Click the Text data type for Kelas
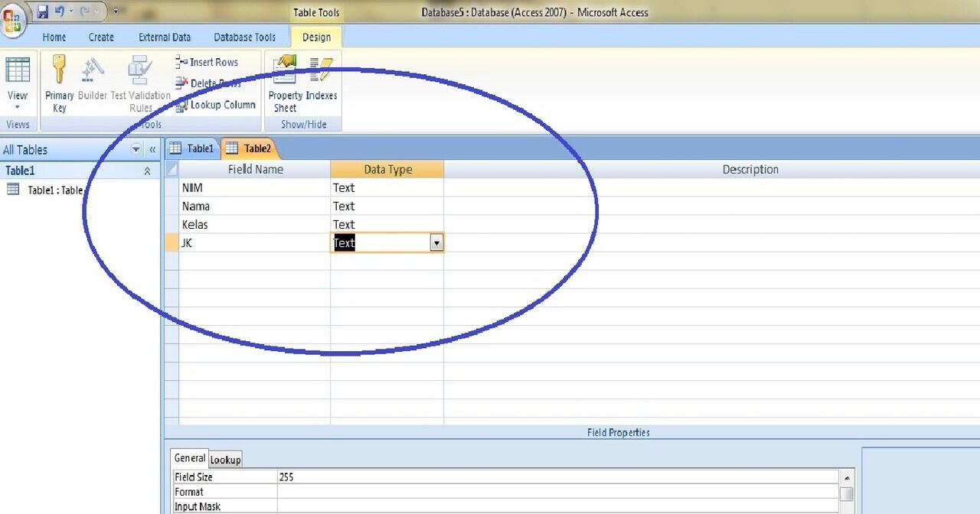Viewport: 980px width, 514px height. tap(387, 224)
